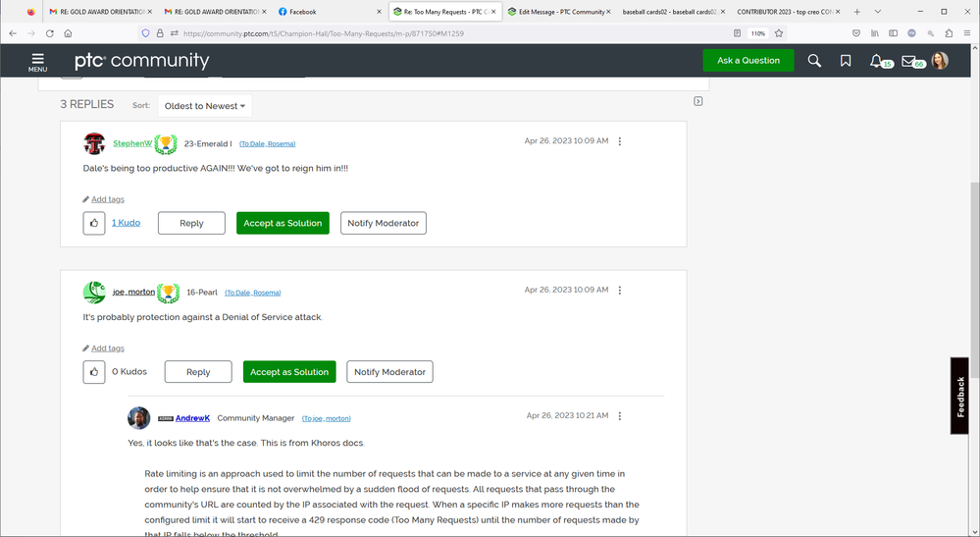This screenshot has height=537, width=980.
Task: Click the collapse sidebar arrow icon beside replies
Action: pos(698,101)
